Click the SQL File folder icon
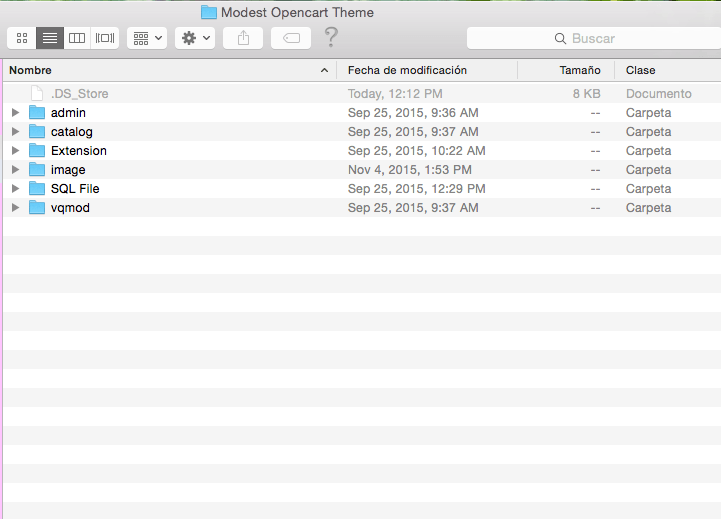This screenshot has height=519, width=721. (37, 188)
